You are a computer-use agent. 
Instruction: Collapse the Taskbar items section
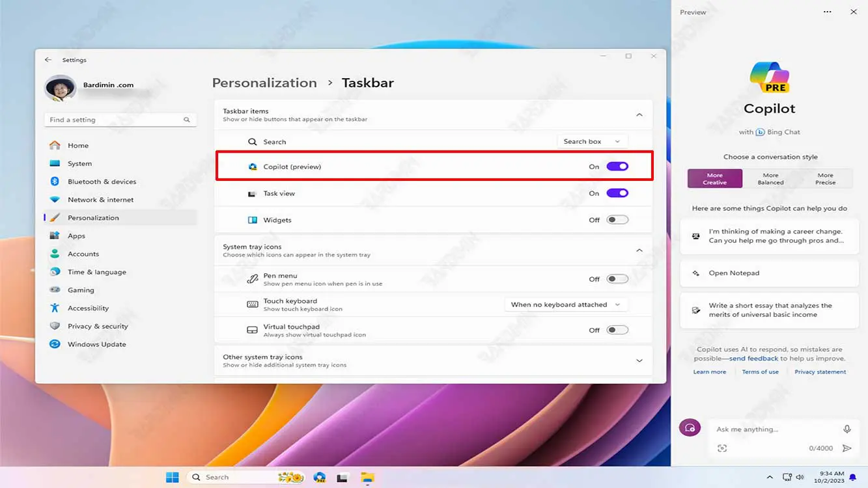point(639,115)
